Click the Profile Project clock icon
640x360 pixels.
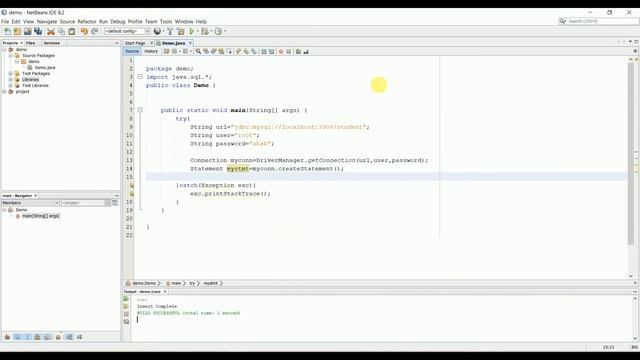[218, 31]
